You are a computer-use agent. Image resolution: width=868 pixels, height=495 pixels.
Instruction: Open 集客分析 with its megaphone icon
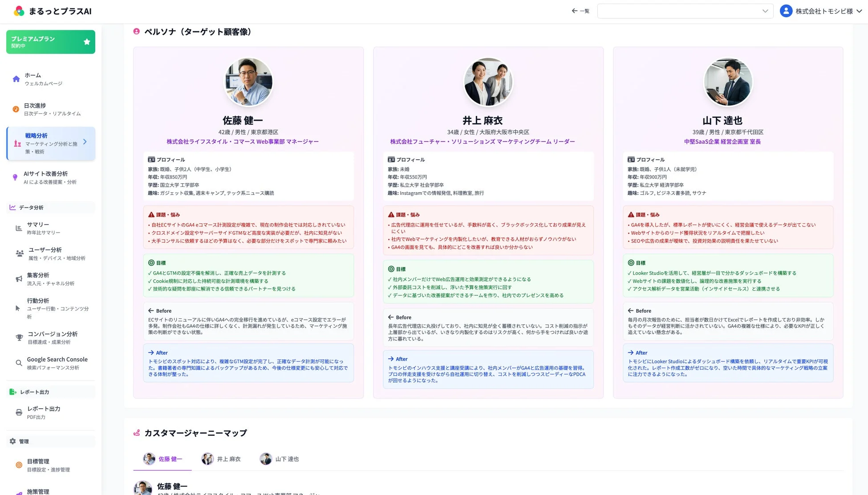click(x=19, y=278)
